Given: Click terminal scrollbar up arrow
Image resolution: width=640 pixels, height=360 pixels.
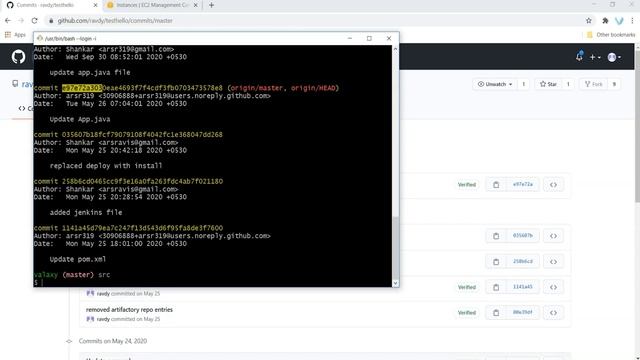Looking at the screenshot, I should [395, 49].
